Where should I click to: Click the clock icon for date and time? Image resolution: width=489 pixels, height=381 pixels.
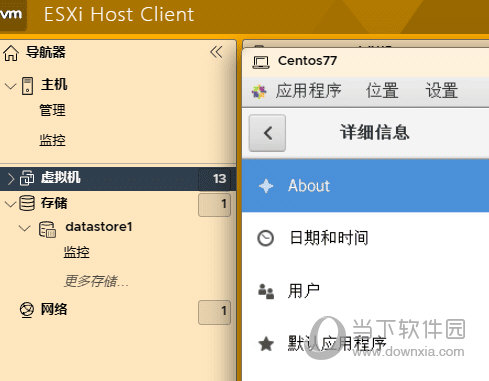(x=266, y=238)
